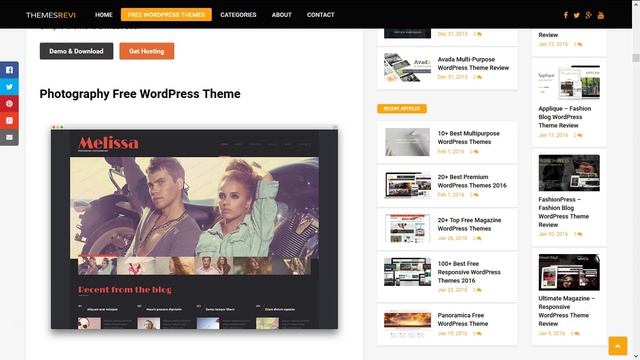640x360 pixels.
Task: Click the 20+ Best Premium themes thumbnail
Action: click(x=407, y=185)
